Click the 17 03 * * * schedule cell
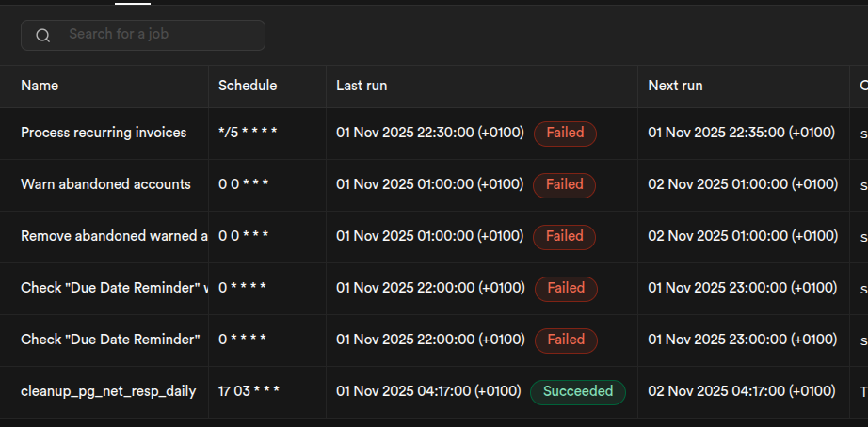 249,391
